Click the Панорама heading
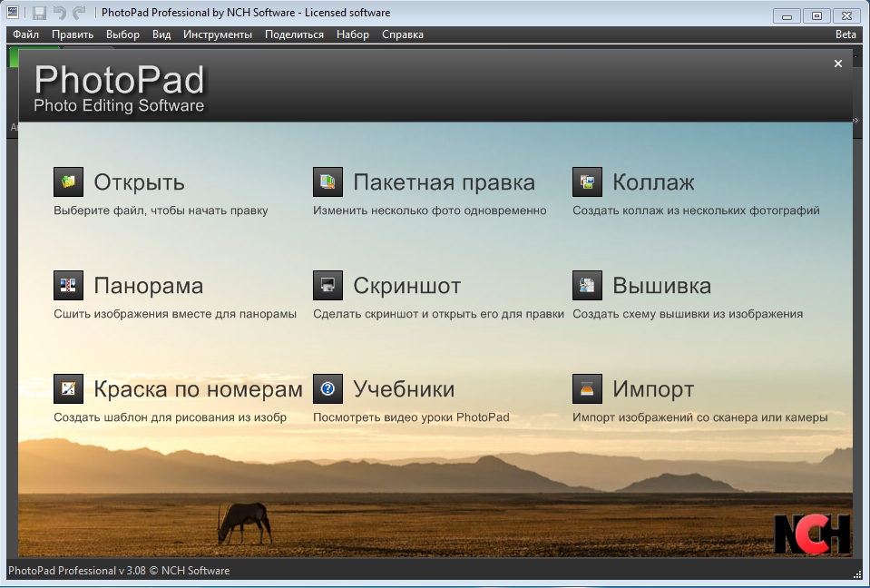The image size is (870, 588). [148, 286]
